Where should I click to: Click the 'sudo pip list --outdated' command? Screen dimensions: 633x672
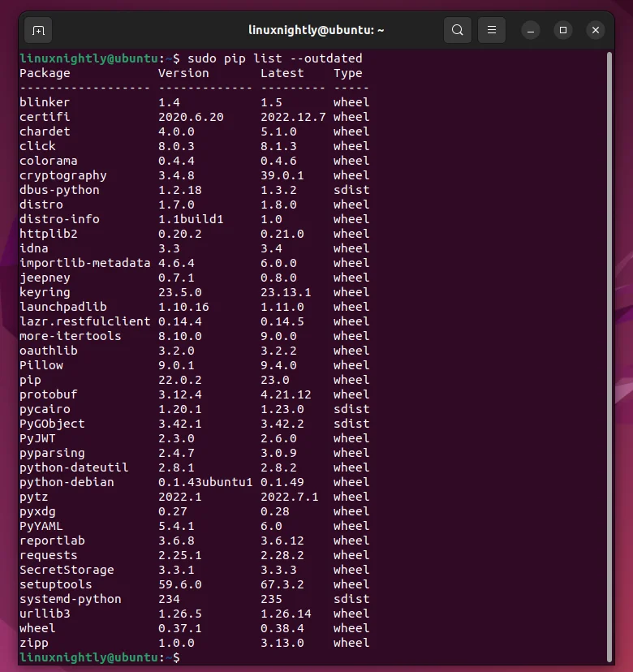[275, 58]
